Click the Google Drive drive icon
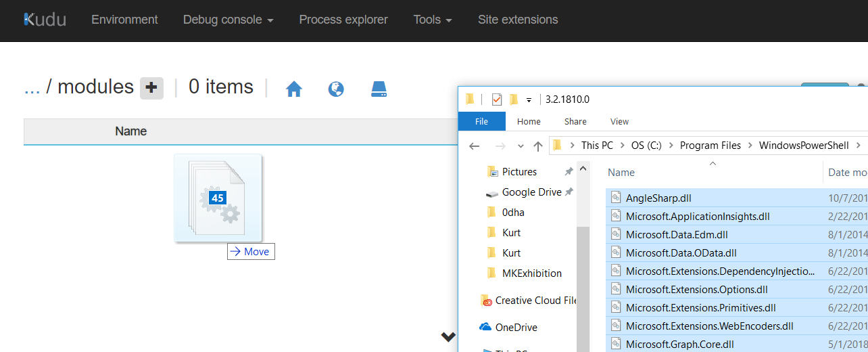Viewport: 868px width, 352px height. [x=492, y=193]
